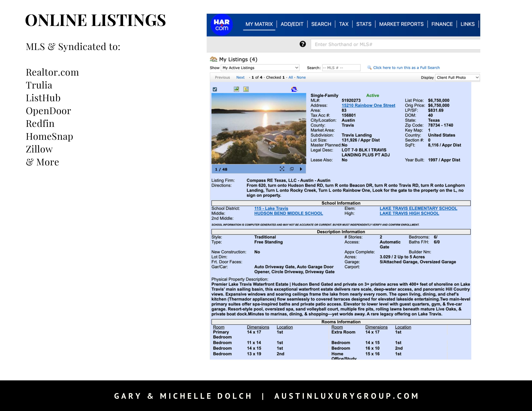Click the My Listings house icon
This screenshot has height=411, width=532.
coord(213,59)
